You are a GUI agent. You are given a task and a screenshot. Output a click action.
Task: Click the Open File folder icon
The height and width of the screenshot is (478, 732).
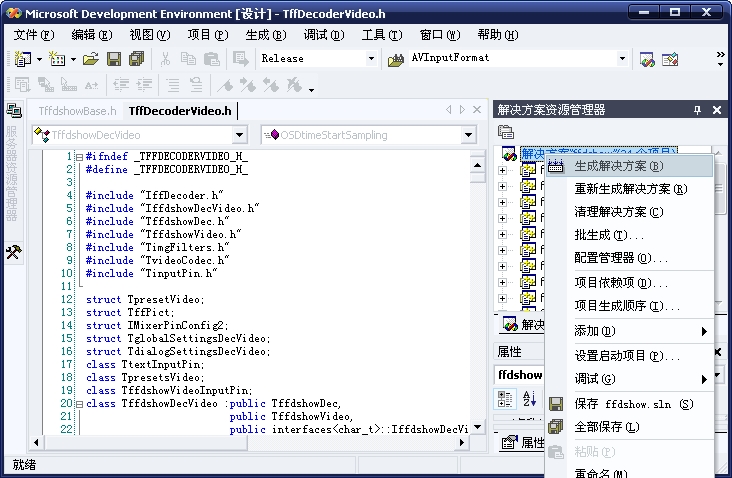91,59
